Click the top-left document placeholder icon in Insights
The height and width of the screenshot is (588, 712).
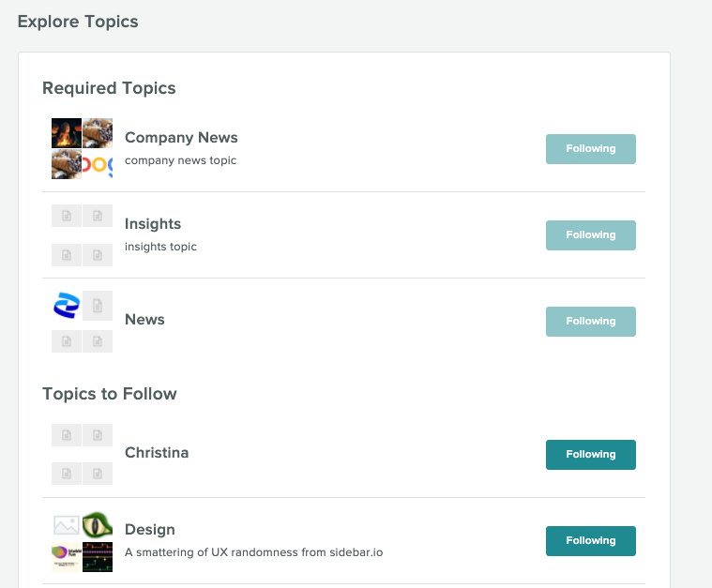point(67,216)
